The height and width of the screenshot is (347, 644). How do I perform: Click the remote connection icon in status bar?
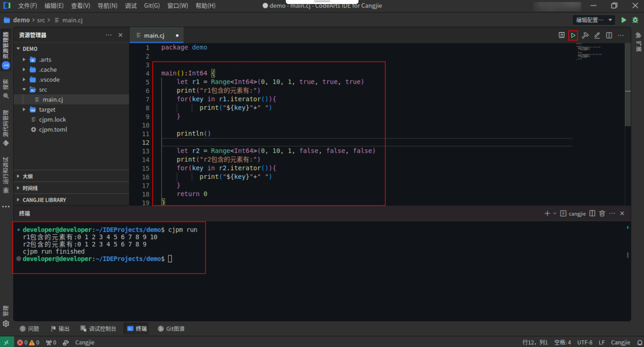7,342
